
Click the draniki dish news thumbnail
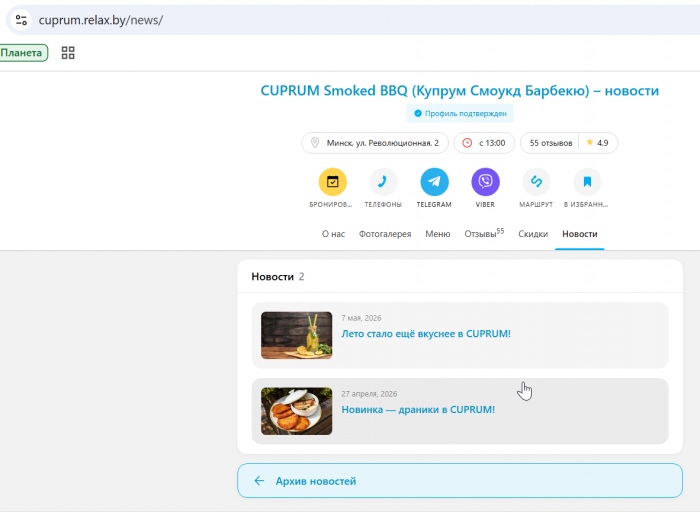296,411
